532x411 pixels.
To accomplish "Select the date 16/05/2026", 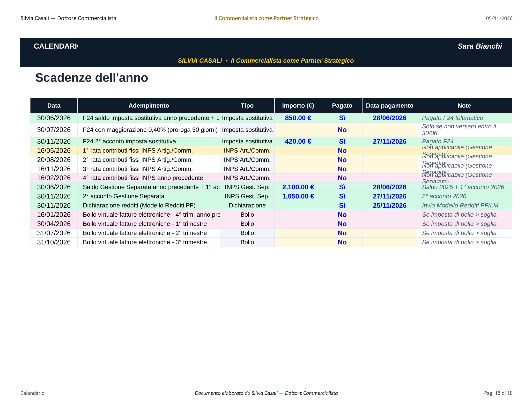I will [x=54, y=150].
